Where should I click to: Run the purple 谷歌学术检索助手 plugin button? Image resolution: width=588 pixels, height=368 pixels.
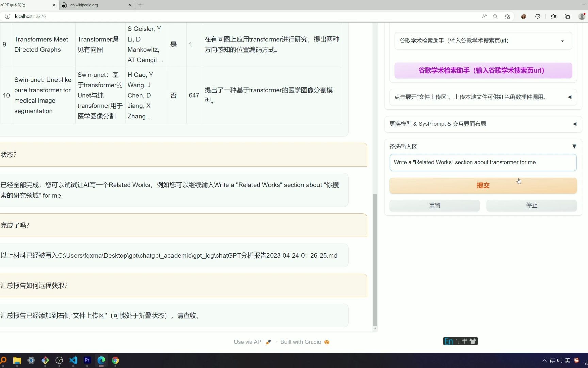pos(483,71)
